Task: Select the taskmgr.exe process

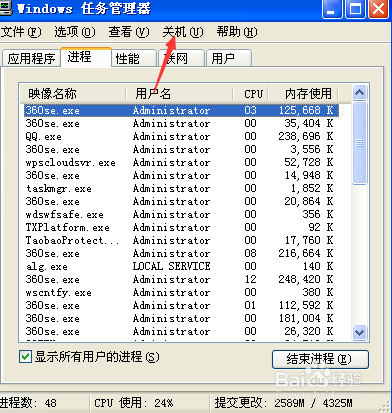Action: tap(181, 188)
